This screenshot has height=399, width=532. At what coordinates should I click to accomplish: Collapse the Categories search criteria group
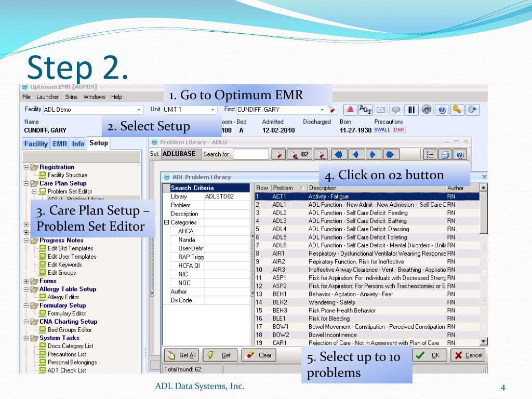(x=166, y=222)
